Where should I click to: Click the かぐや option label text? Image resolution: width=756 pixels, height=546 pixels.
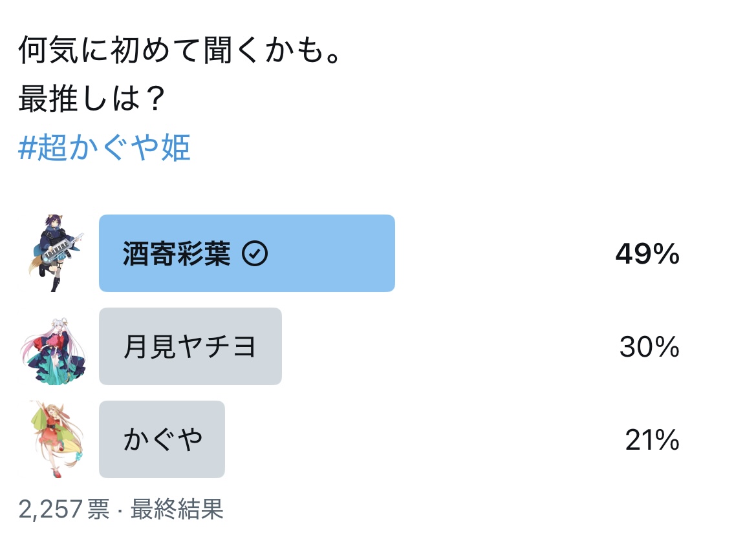(163, 439)
